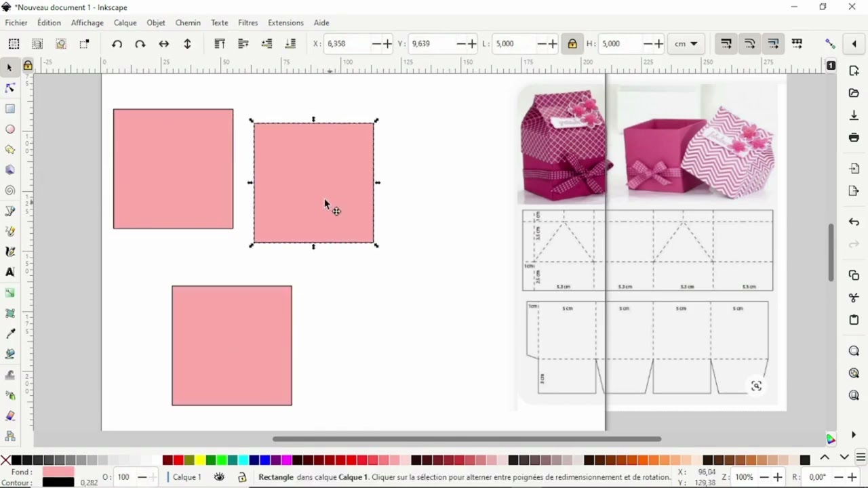Open the Affichage menu
868x488 pixels.
[x=87, y=22]
